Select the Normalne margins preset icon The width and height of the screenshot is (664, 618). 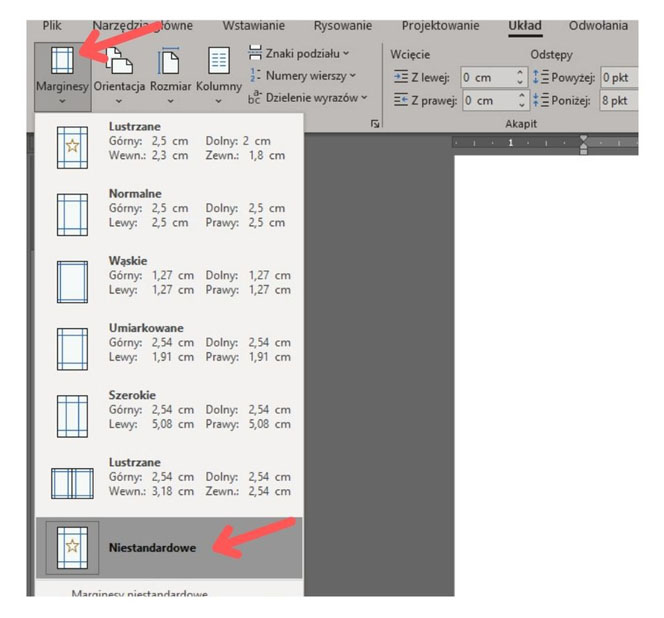tap(74, 214)
